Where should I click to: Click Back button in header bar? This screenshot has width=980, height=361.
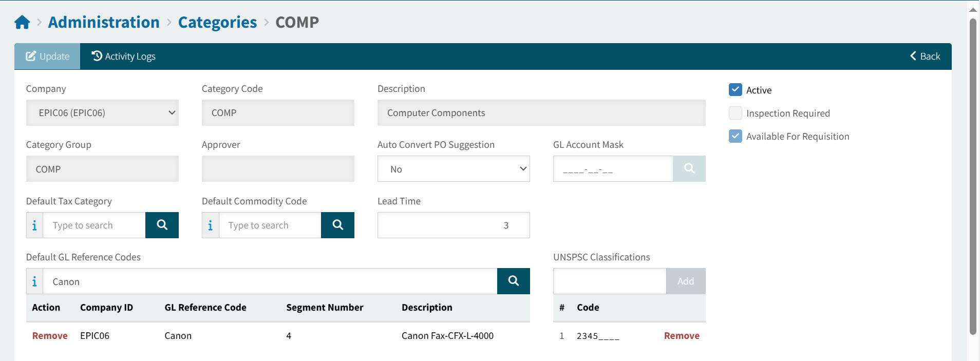point(925,56)
